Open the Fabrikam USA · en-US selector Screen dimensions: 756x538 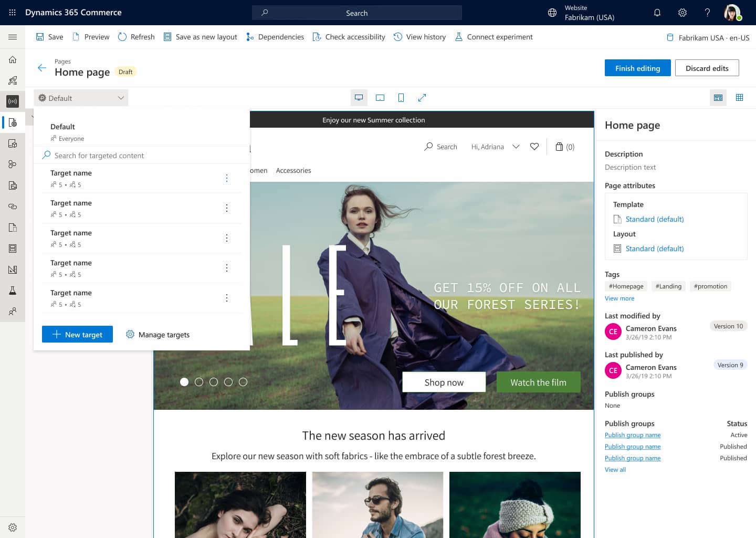708,37
